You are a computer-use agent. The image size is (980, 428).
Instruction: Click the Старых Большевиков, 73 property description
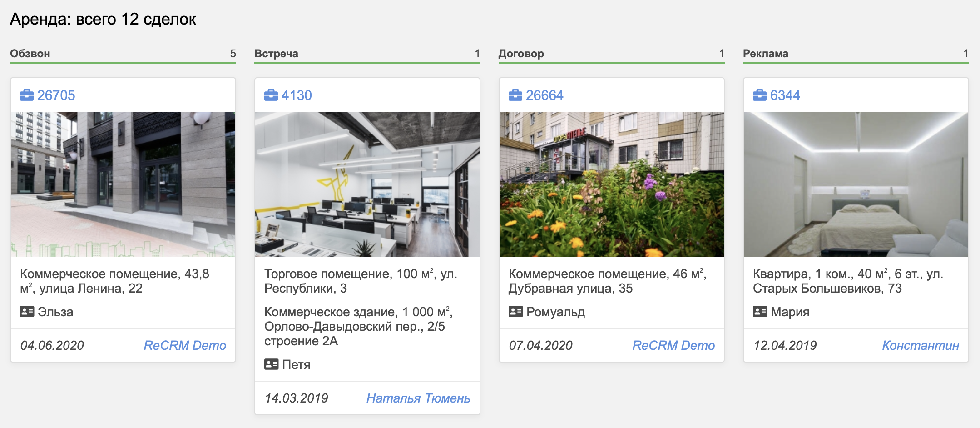click(x=848, y=281)
